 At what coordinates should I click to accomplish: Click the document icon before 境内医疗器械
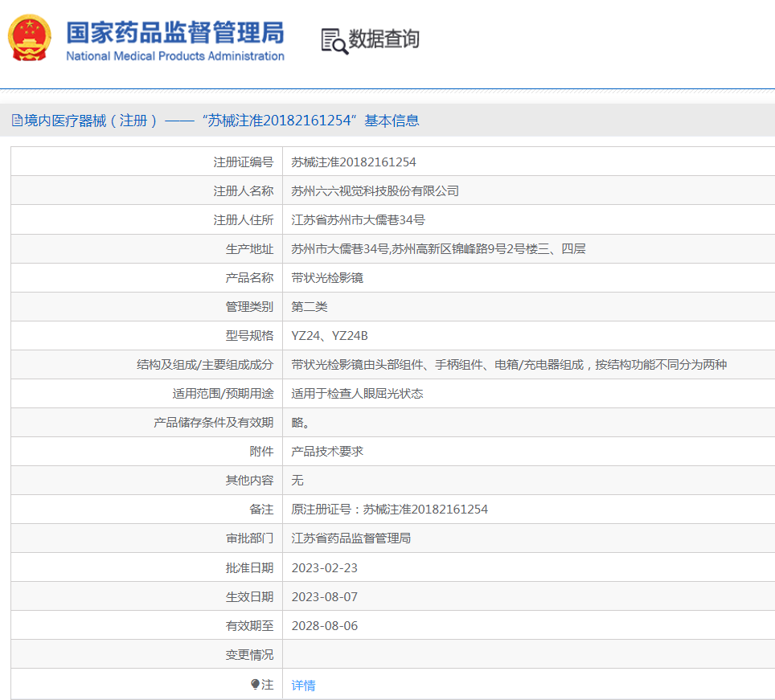click(x=18, y=121)
